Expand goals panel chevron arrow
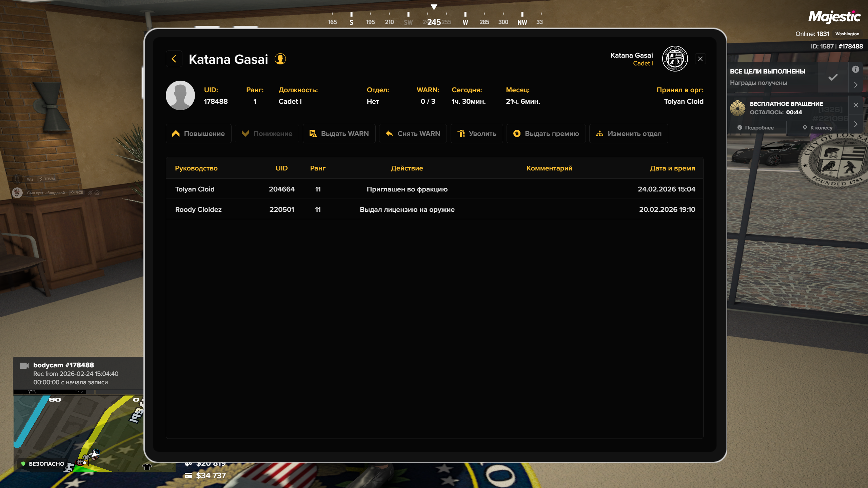Image resolution: width=868 pixels, height=488 pixels. pyautogui.click(x=855, y=85)
